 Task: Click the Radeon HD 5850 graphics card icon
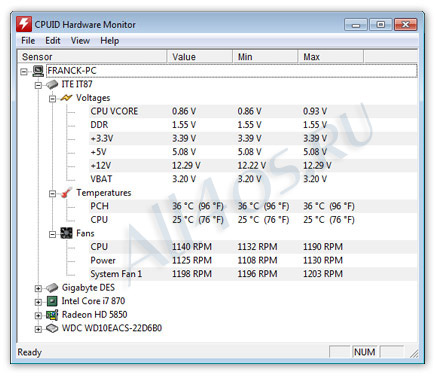click(52, 315)
